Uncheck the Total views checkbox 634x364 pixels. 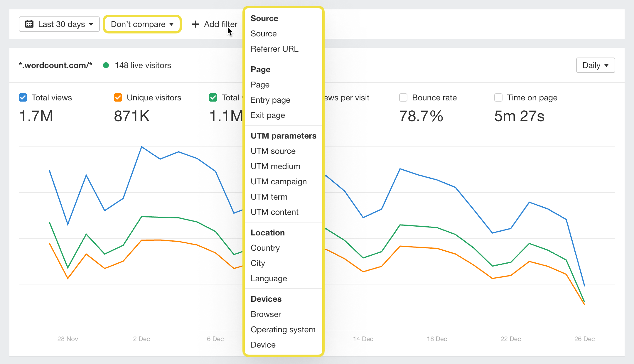tap(23, 97)
